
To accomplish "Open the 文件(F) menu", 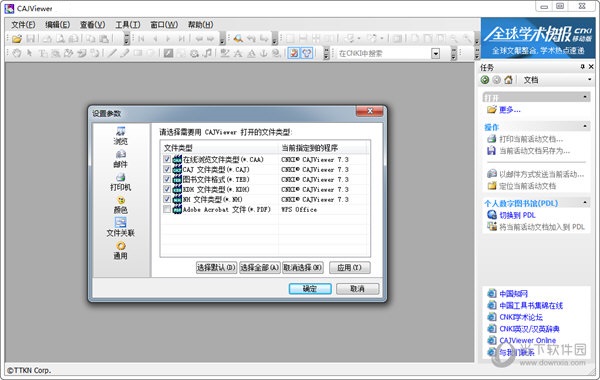I will click(x=23, y=25).
